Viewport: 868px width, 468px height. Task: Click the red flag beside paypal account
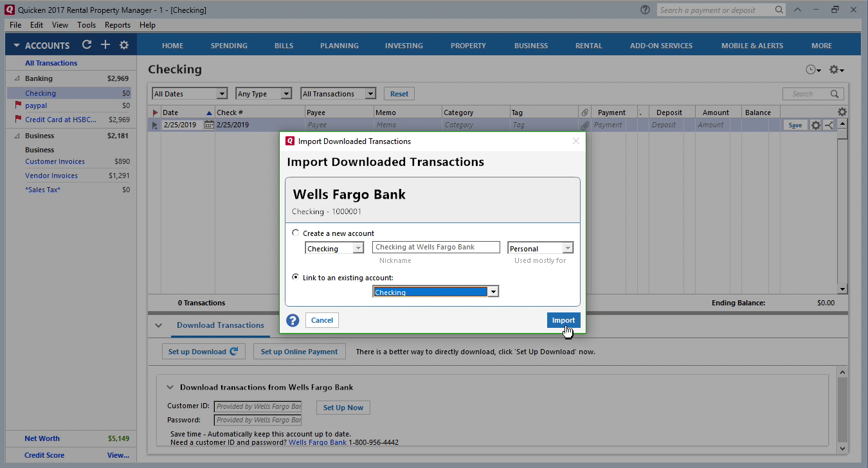(x=17, y=105)
